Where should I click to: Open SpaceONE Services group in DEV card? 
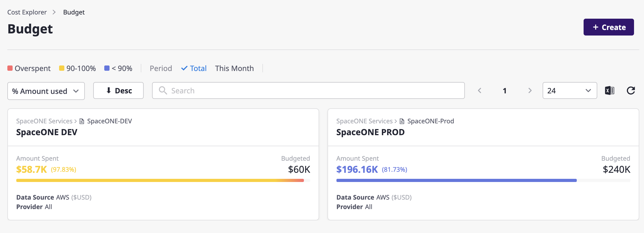pyautogui.click(x=44, y=121)
